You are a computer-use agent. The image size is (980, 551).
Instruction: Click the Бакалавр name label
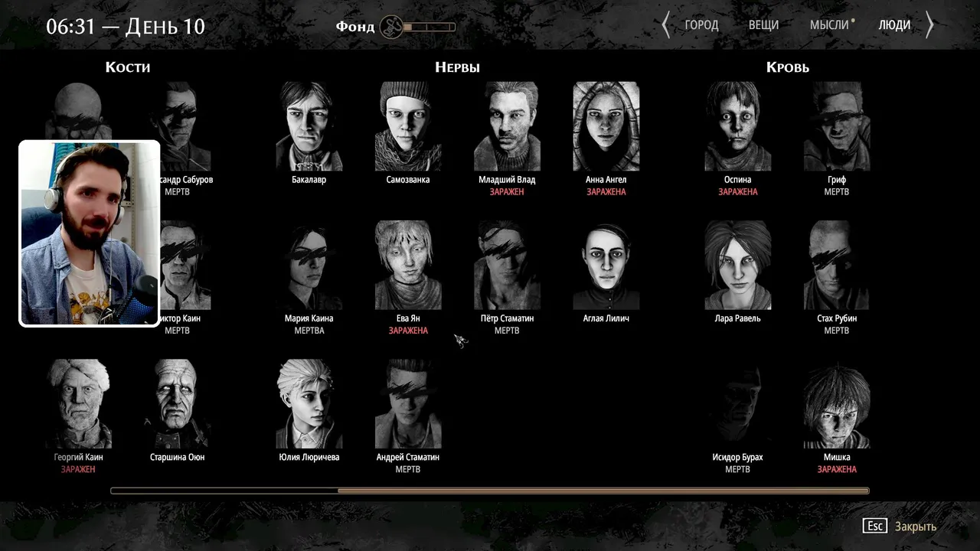(309, 180)
